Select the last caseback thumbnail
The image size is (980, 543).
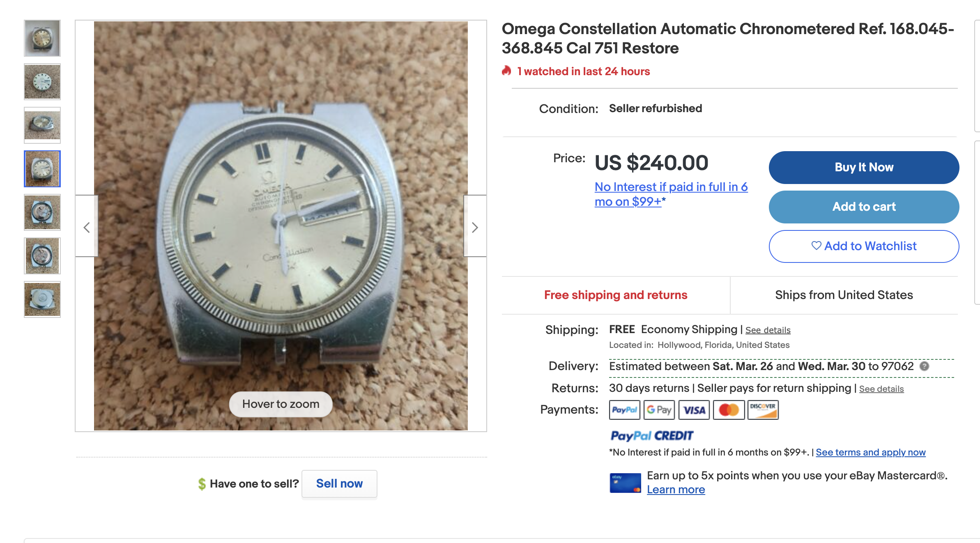click(42, 299)
